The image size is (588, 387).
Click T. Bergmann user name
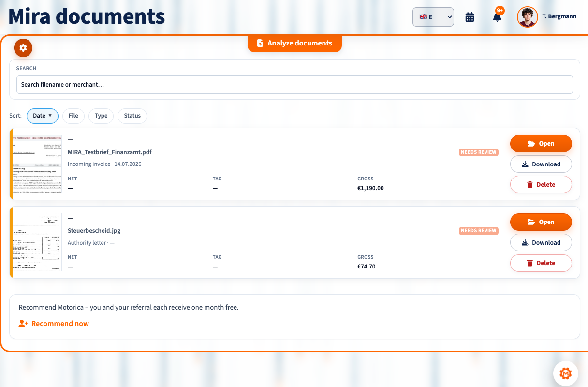559,17
